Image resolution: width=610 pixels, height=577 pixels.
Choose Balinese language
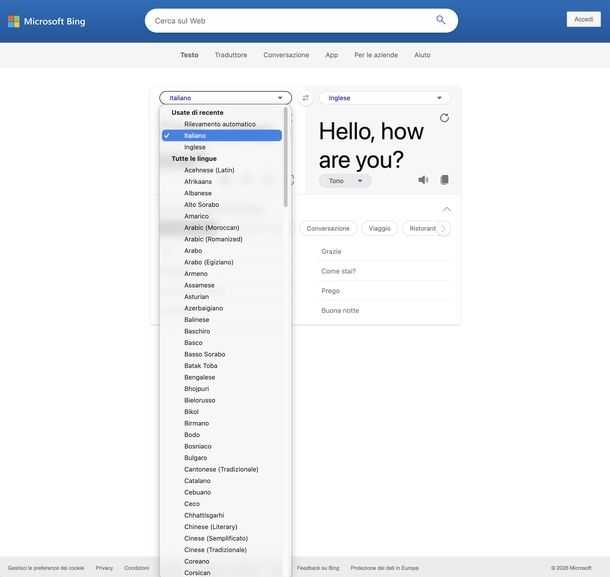point(222,320)
